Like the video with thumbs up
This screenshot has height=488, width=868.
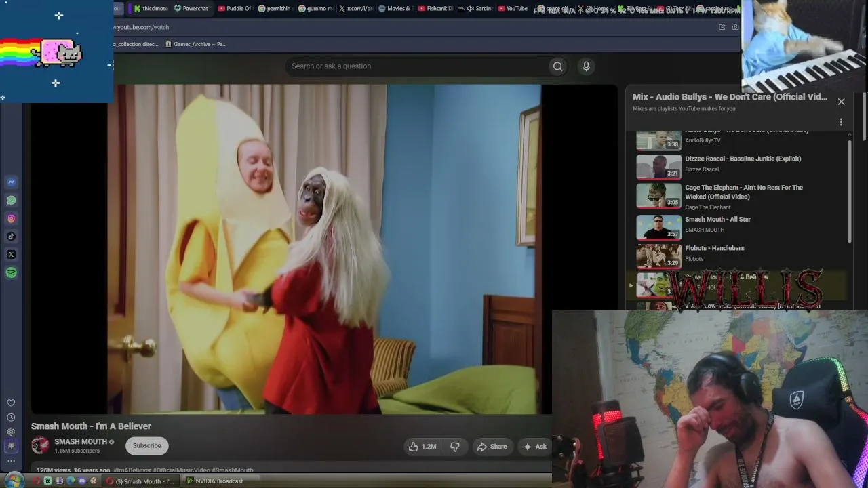point(422,447)
